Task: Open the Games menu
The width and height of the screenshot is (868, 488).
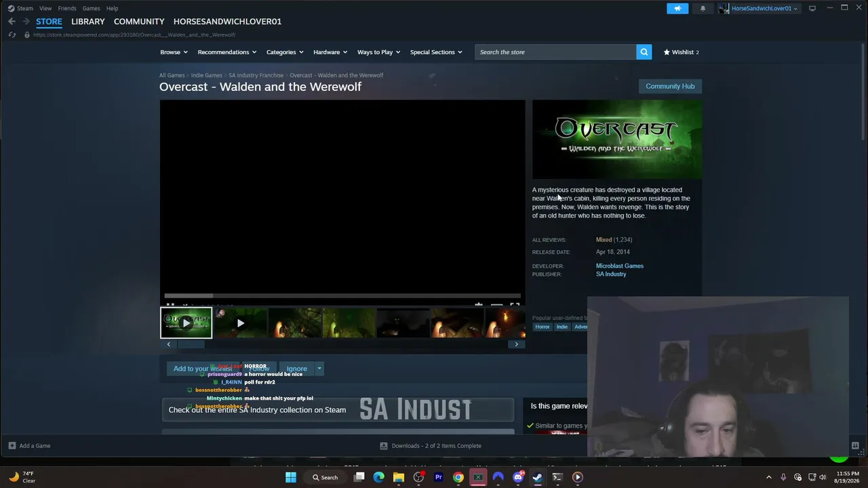Action: click(92, 8)
